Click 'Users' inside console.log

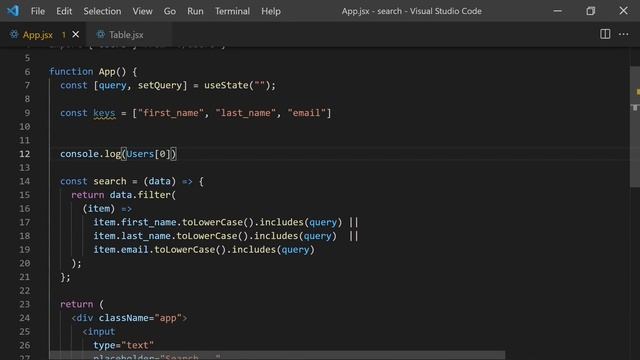pos(140,154)
